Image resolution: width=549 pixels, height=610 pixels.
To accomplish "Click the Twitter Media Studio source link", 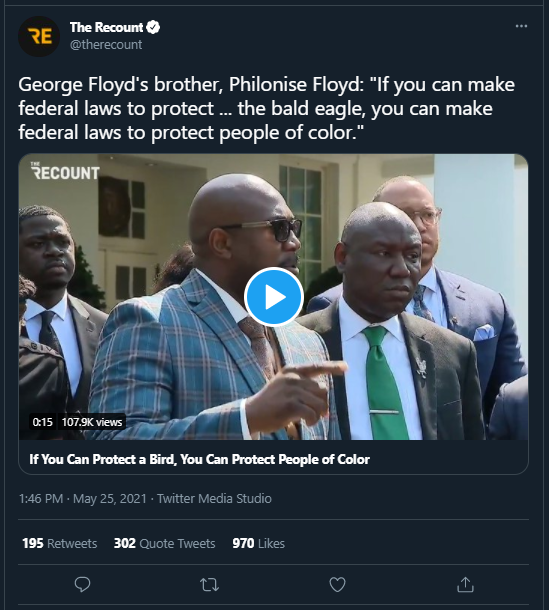I will click(x=214, y=498).
